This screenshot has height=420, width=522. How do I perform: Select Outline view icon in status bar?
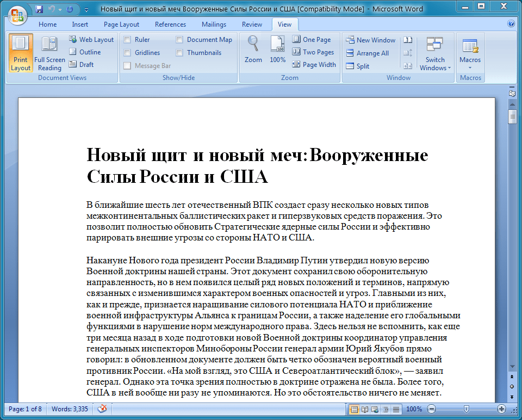(x=386, y=409)
